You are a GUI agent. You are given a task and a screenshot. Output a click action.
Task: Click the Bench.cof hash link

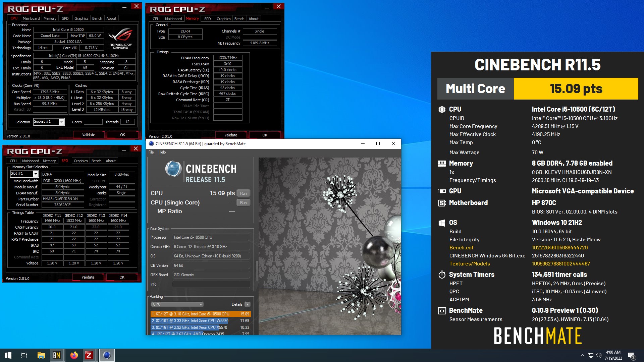[x=559, y=248]
